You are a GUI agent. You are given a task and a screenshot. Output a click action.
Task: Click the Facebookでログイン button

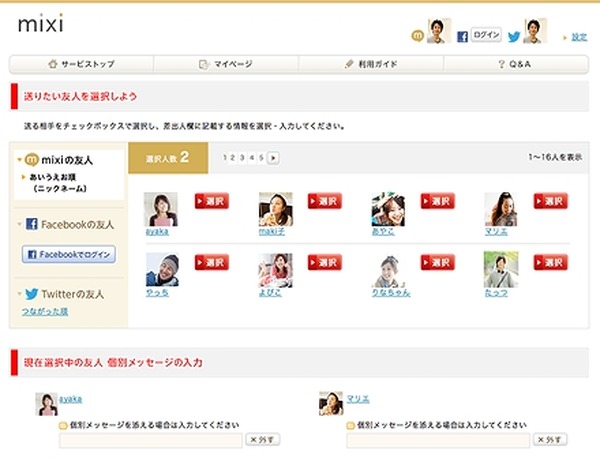point(69,254)
